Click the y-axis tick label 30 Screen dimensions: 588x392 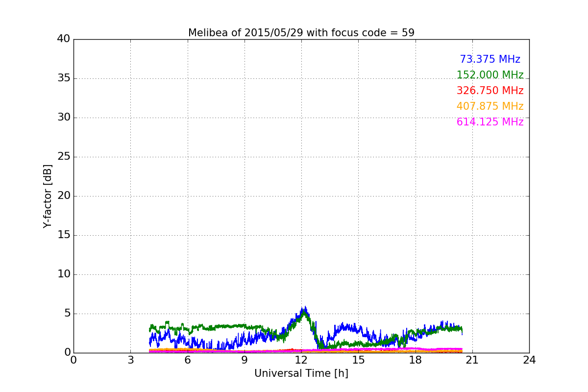click(64, 118)
